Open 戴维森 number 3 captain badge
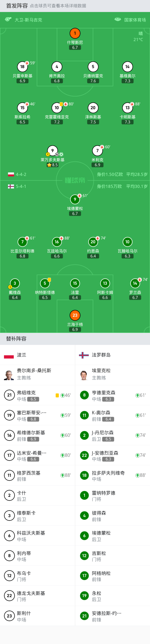This screenshot has height=644, width=150. 15,283
